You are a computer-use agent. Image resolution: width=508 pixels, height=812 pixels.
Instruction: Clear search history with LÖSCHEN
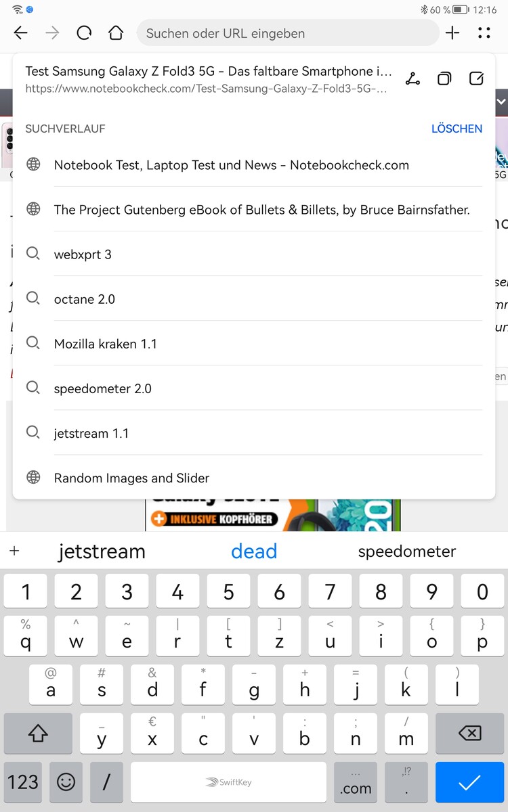[457, 129]
